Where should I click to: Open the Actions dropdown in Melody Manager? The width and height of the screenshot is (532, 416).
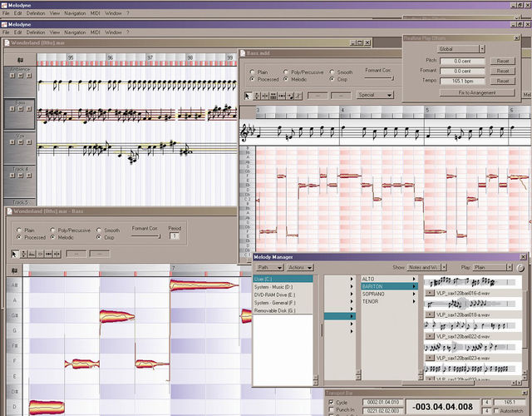tap(300, 268)
